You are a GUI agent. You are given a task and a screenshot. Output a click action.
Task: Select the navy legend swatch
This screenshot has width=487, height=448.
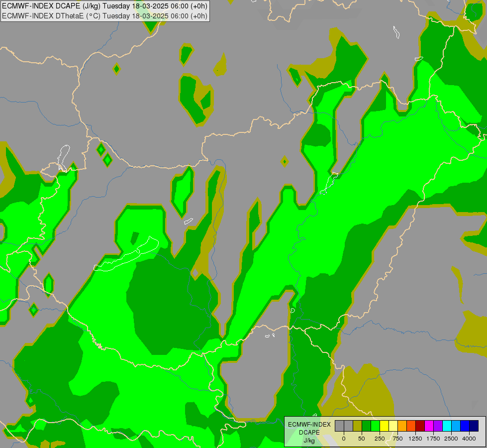pyautogui.click(x=474, y=426)
